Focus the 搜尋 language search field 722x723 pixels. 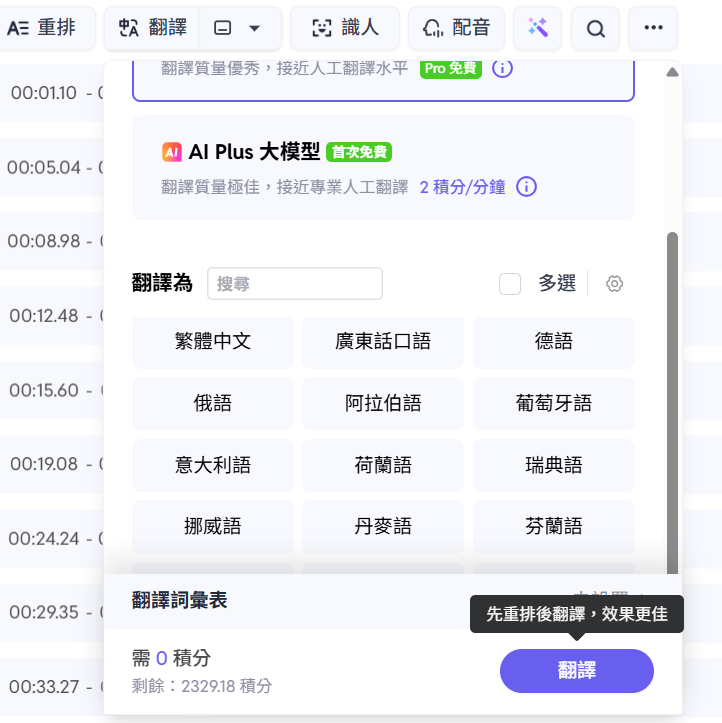295,284
